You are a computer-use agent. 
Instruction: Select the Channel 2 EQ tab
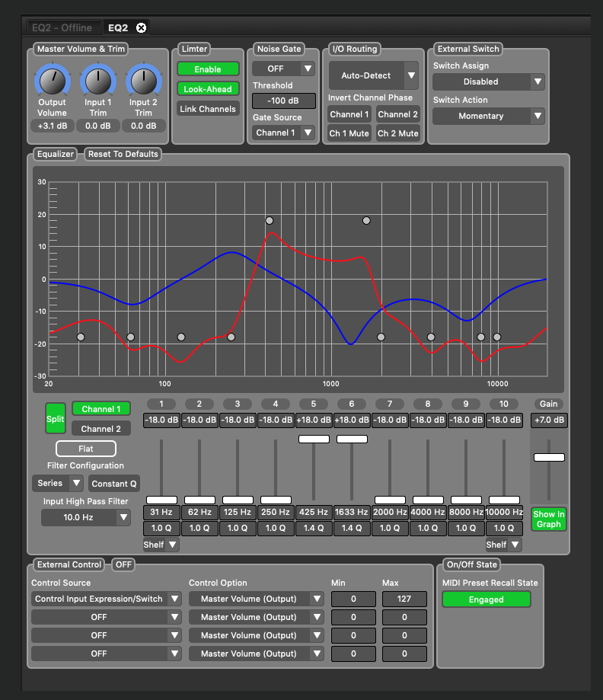[x=101, y=429]
